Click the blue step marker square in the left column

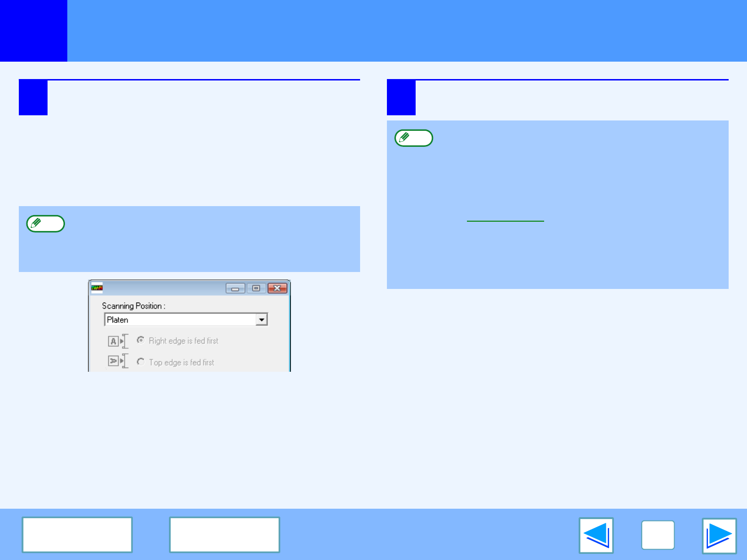[33, 98]
